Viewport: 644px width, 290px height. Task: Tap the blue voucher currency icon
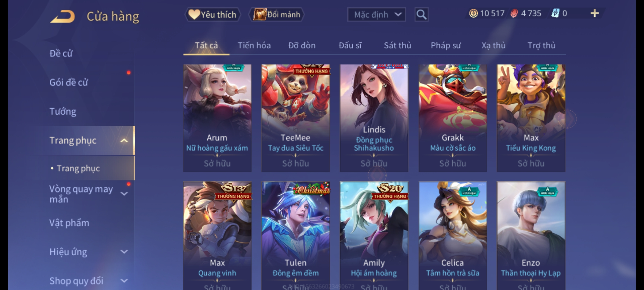tap(555, 13)
